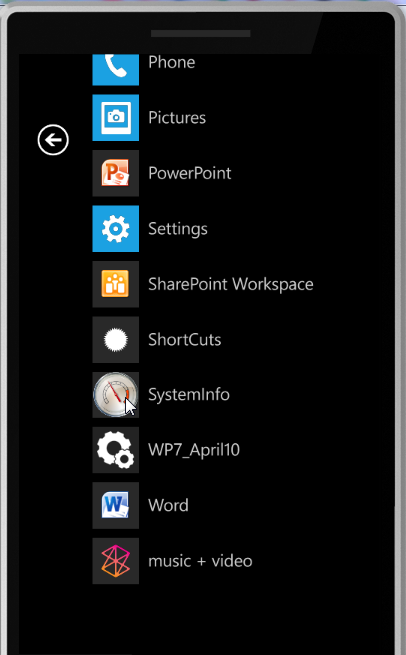
Task: Open the Pictures camera tile icon
Action: point(116,118)
